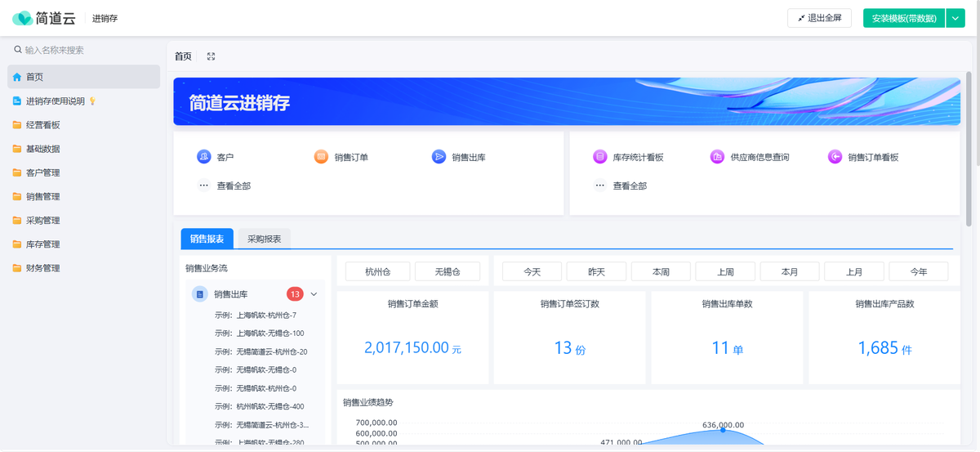Click the page vertical scrollbar
Screen dimensions: 980x452
click(969, 149)
